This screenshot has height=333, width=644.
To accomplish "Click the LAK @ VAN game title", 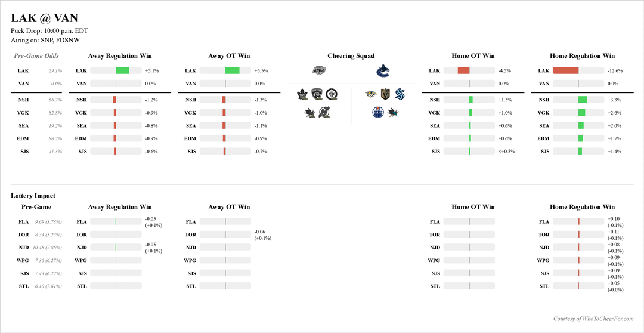I will coord(44,18).
